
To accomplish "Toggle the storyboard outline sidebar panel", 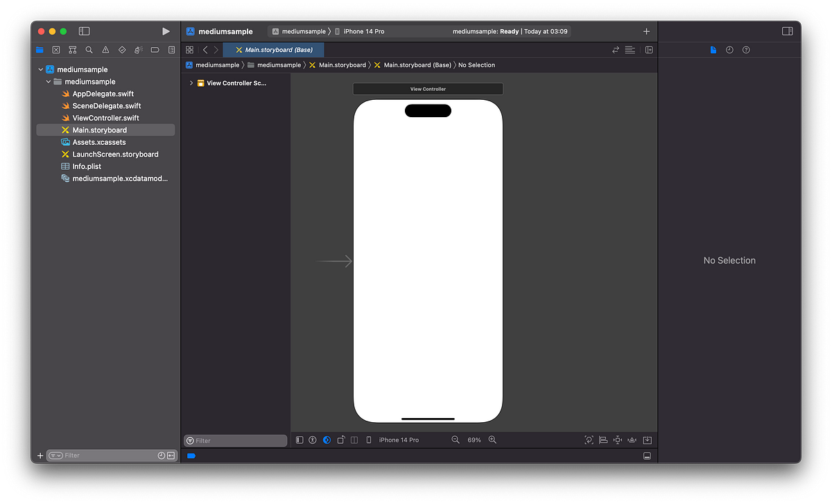I will [299, 440].
